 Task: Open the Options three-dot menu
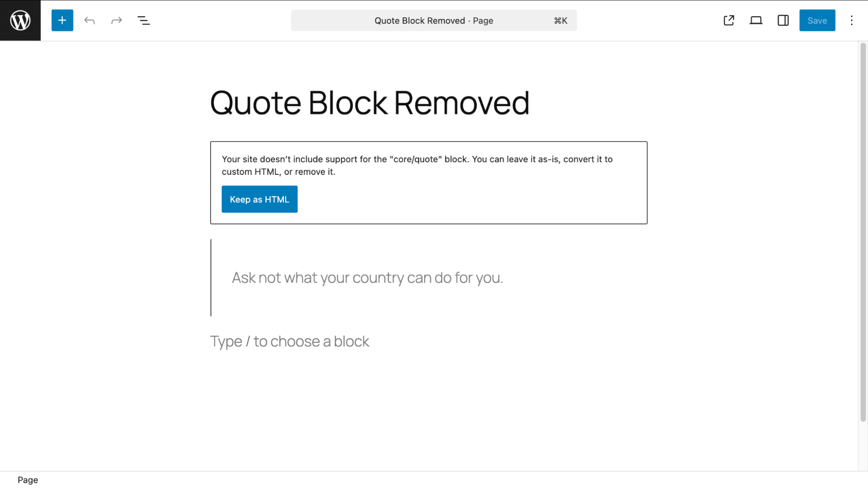[851, 20]
